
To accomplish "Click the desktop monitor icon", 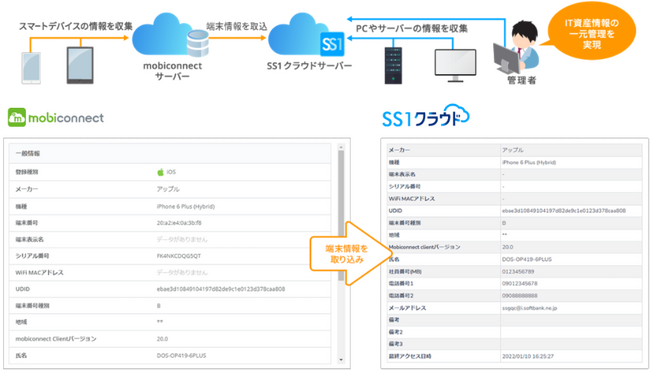I will (455, 65).
